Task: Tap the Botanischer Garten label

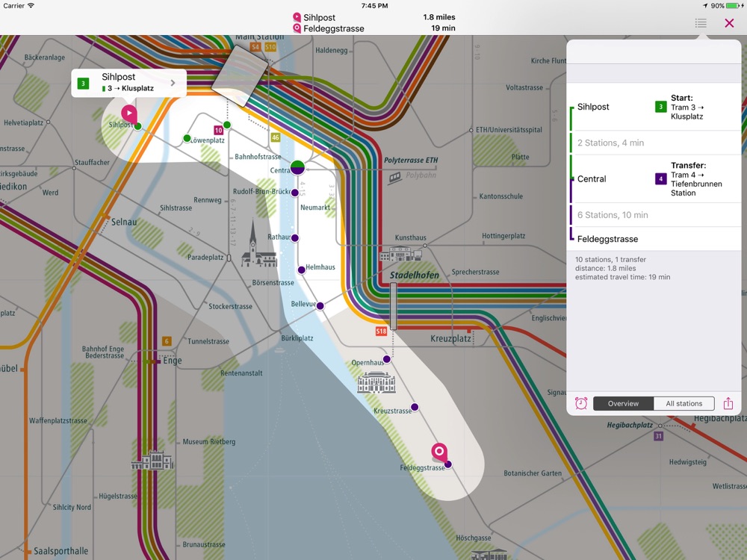Action: [533, 473]
